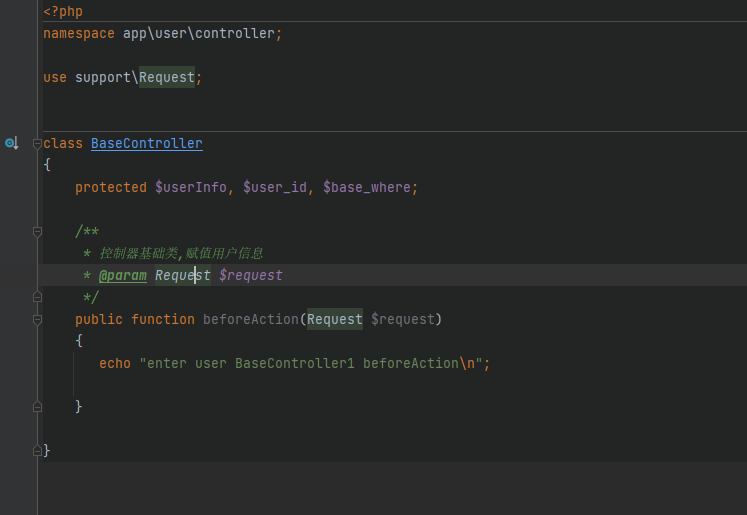Click the @param doc tag

coord(123,275)
